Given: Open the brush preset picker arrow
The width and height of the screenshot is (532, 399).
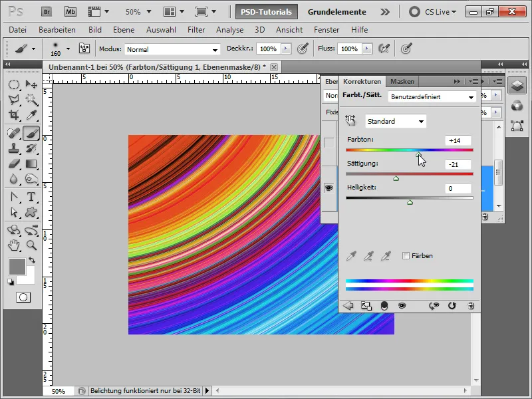Looking at the screenshot, I should coord(68,49).
